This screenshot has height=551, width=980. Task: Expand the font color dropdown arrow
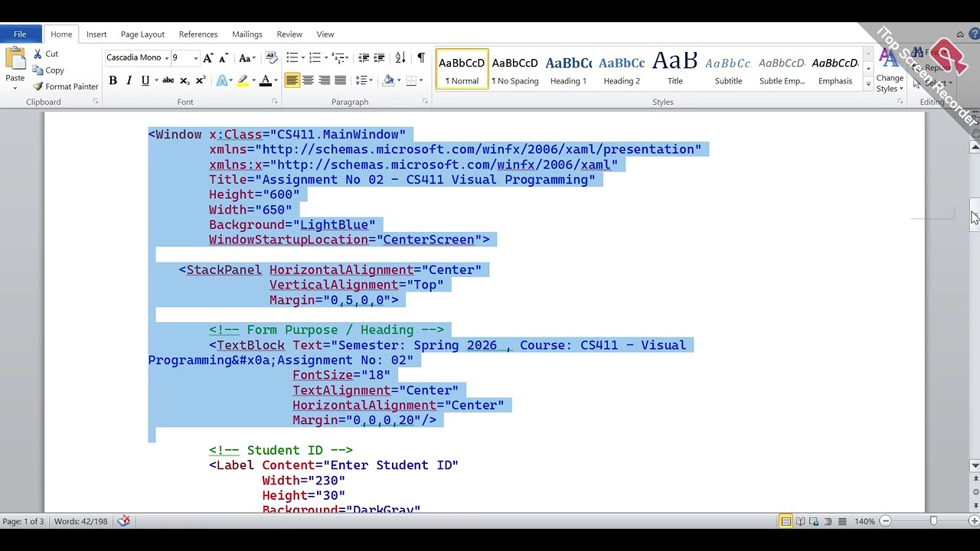click(x=276, y=80)
